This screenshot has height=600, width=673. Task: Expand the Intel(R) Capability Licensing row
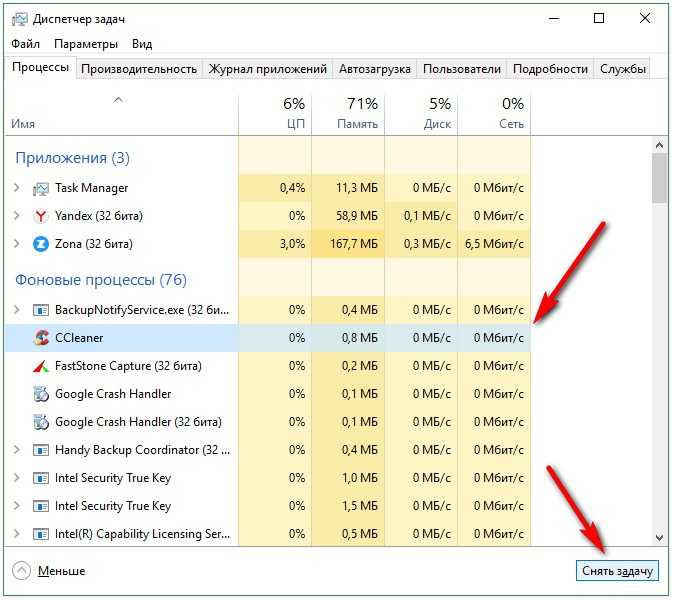pos(17,533)
